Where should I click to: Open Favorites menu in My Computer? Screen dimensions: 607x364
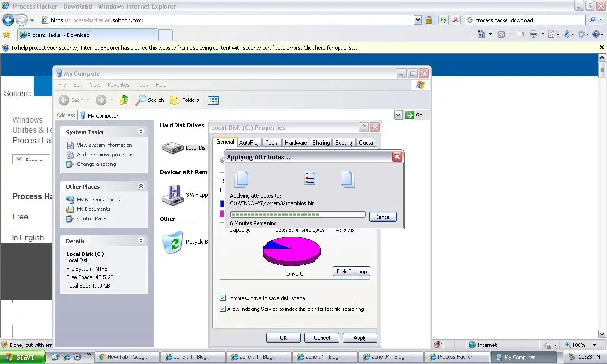click(118, 85)
